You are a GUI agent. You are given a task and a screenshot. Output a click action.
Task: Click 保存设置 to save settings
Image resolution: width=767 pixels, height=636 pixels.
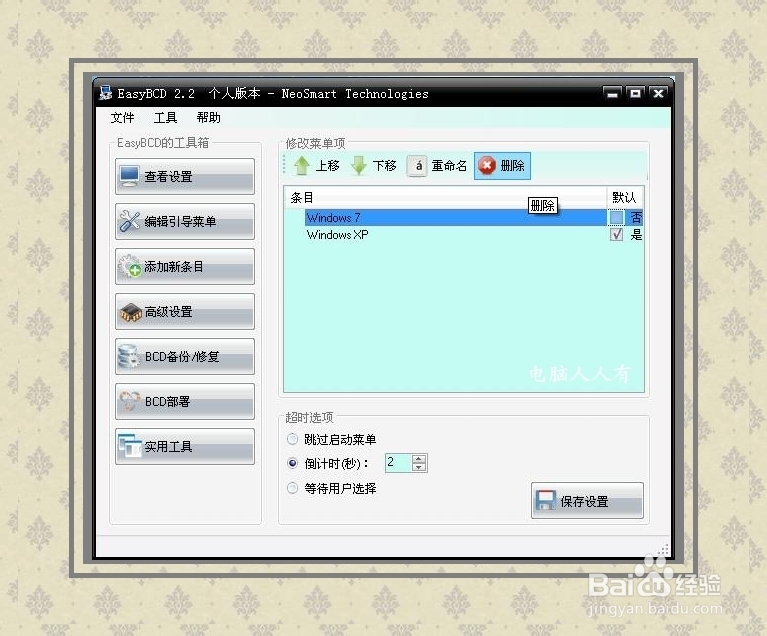click(x=587, y=500)
